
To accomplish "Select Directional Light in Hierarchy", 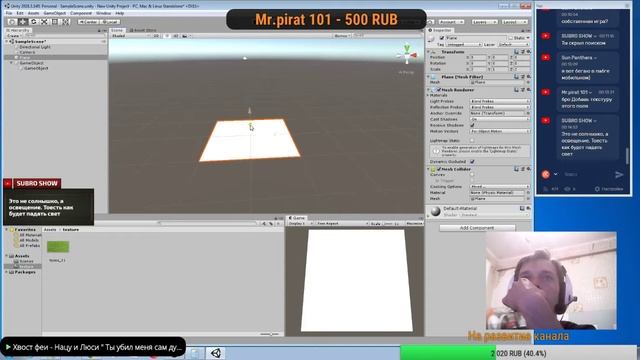I will (35, 47).
